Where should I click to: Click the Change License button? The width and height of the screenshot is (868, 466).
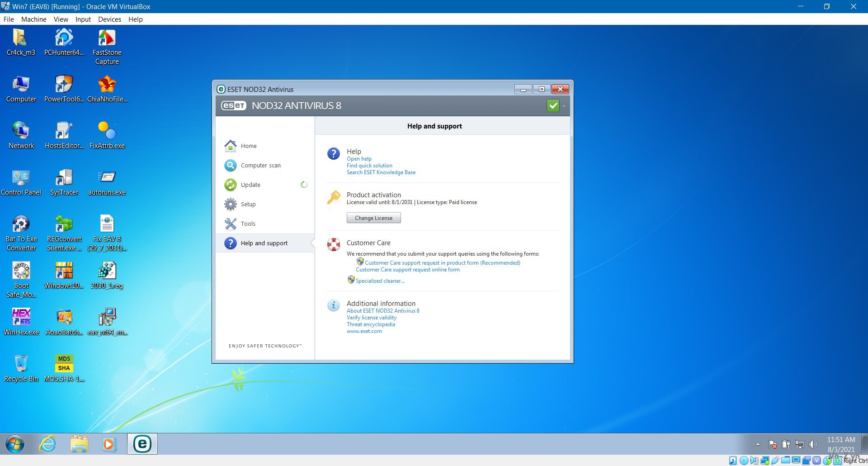point(373,218)
